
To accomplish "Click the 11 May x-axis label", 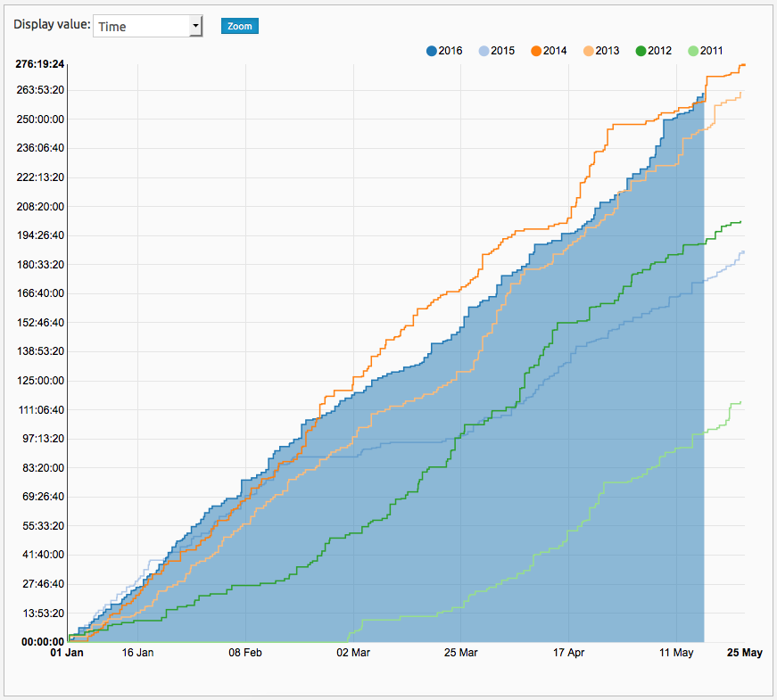I will (x=675, y=653).
